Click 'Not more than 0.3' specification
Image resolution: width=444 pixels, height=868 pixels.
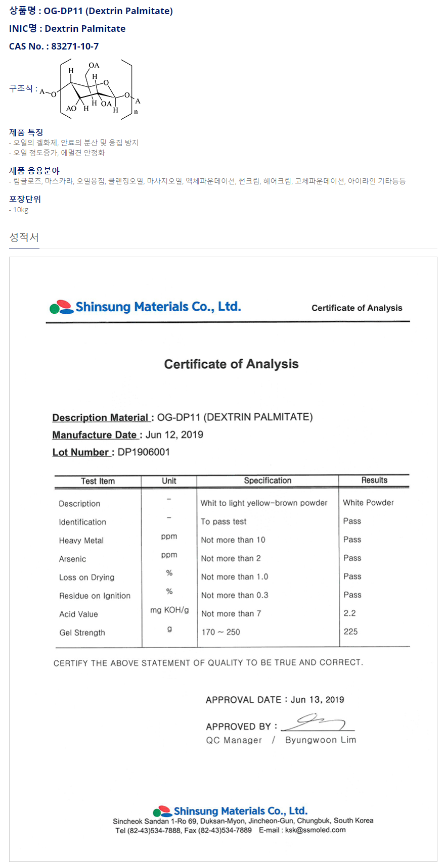pos(235,595)
